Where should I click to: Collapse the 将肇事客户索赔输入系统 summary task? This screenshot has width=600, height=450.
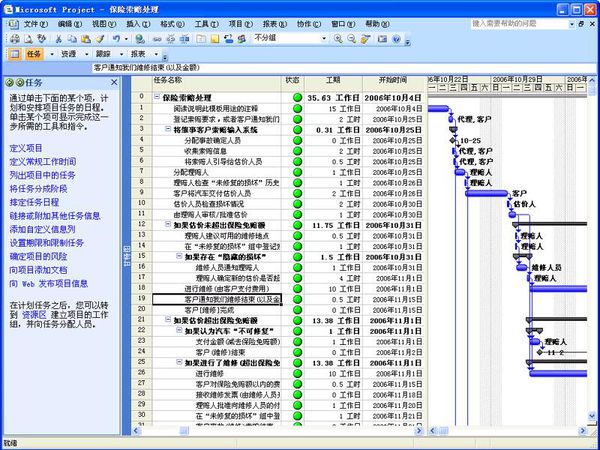(x=168, y=129)
